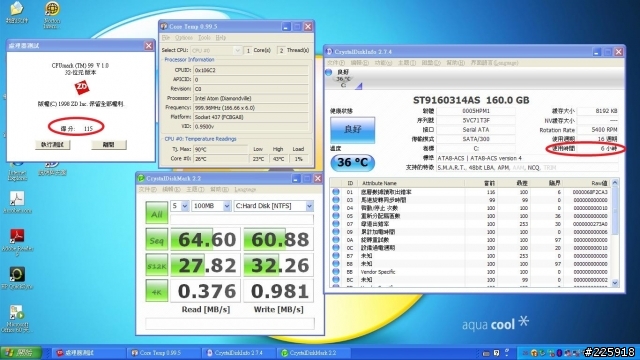
Task: Click the 4K read result 0.376
Action: 206,291
